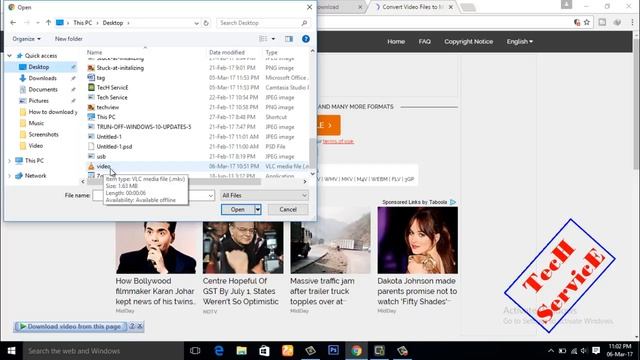The image size is (640, 360).
Task: Open the split arrow beside Open button
Action: click(x=258, y=209)
